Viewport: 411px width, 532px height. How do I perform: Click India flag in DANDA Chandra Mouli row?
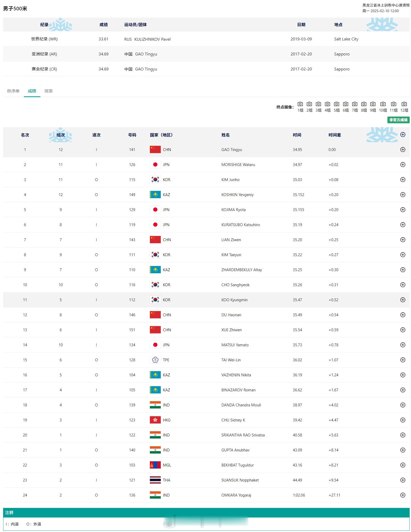[x=155, y=405]
